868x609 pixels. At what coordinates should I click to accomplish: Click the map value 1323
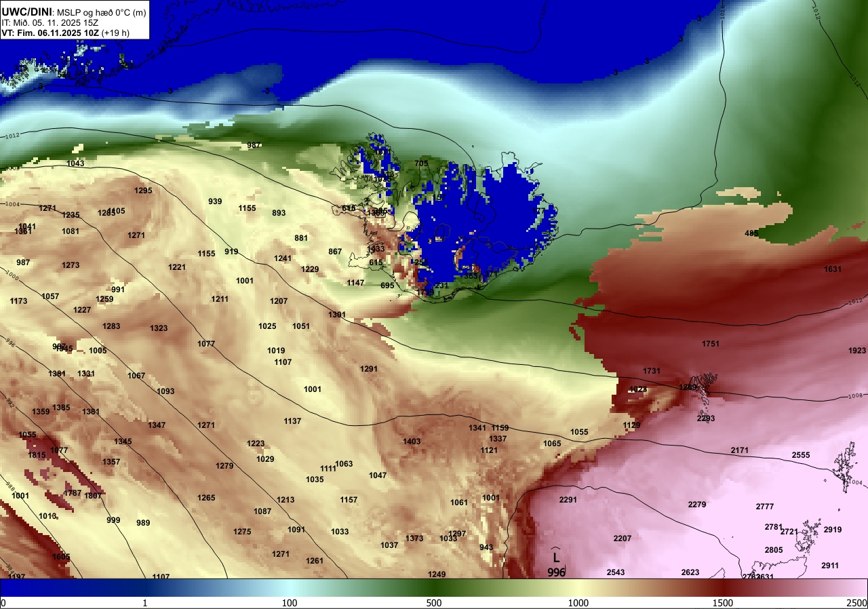[159, 328]
